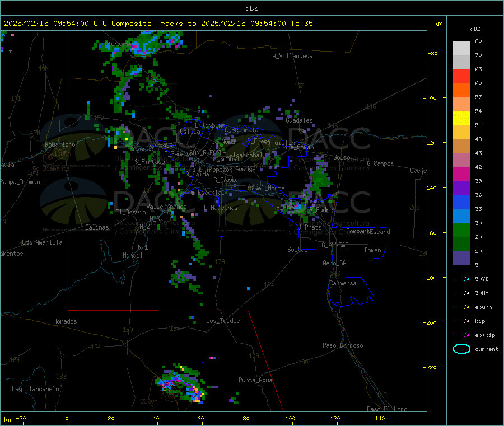This screenshot has width=504, height=426.
Task: Click the Agua_Toro map label
Action: 60,144
